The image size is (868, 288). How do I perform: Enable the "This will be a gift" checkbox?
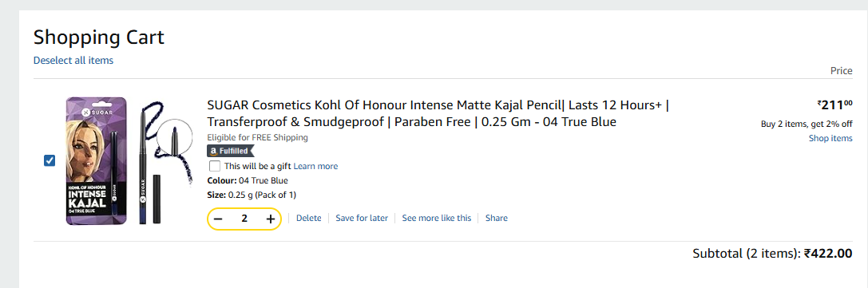coord(215,166)
